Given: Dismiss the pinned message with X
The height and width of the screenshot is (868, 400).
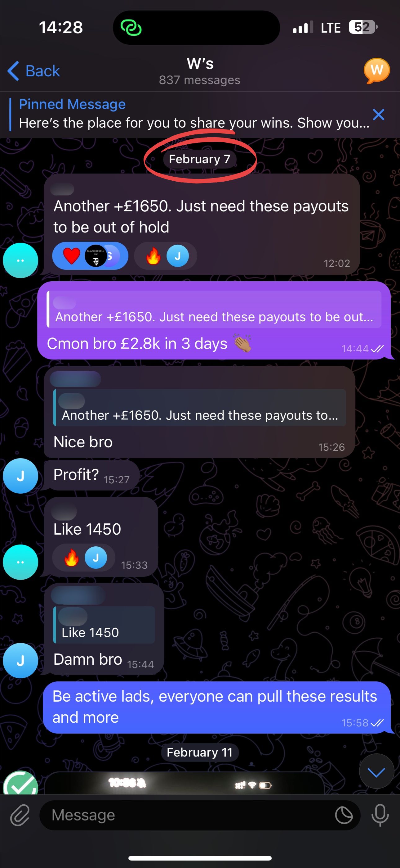Looking at the screenshot, I should pyautogui.click(x=379, y=115).
